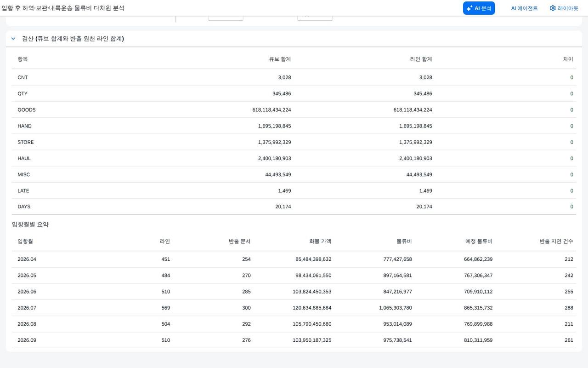
Task: Select the DAYS row label
Action: 24,207
